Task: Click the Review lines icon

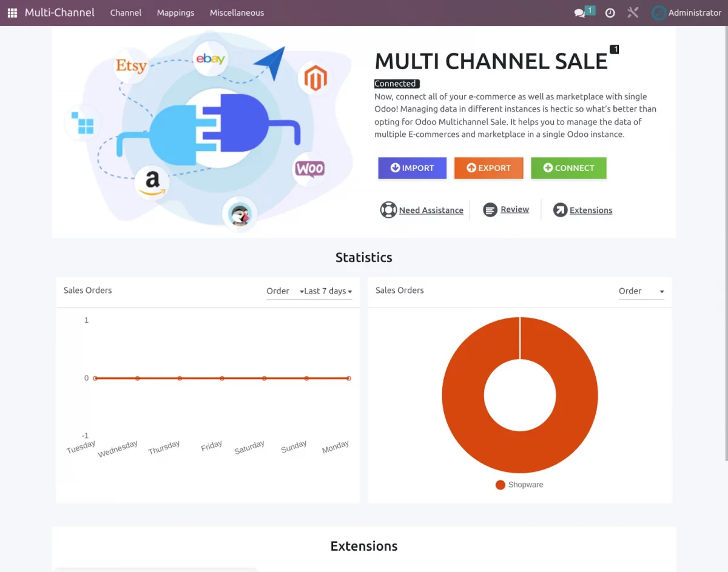Action: pyautogui.click(x=490, y=210)
